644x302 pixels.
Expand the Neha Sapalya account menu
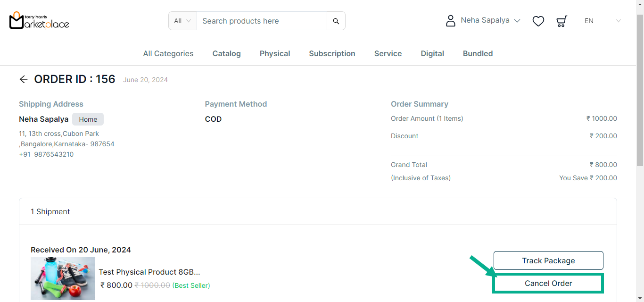pyautogui.click(x=490, y=21)
